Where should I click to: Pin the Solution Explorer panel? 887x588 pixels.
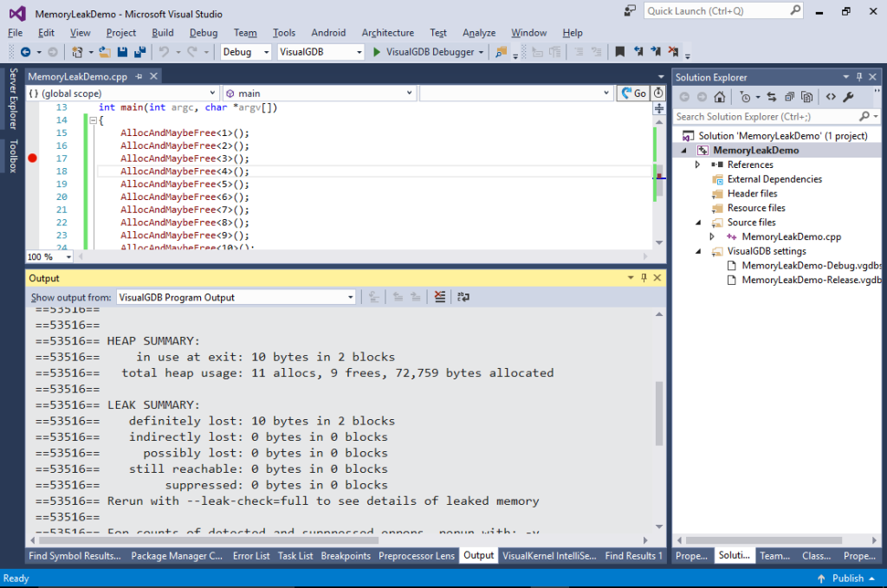[859, 77]
